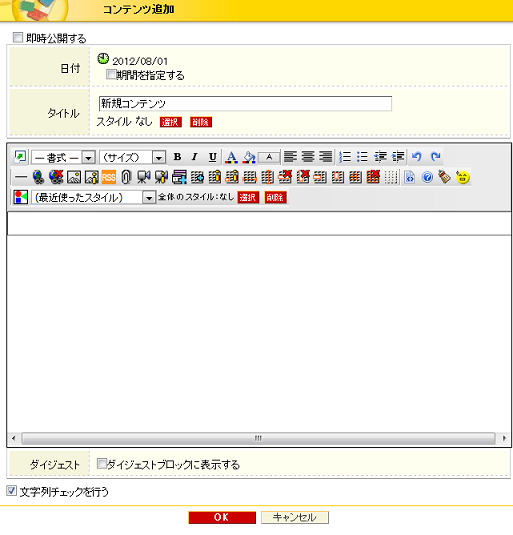The height and width of the screenshot is (535, 513).
Task: Toggle italic formatting
Action: [x=195, y=157]
